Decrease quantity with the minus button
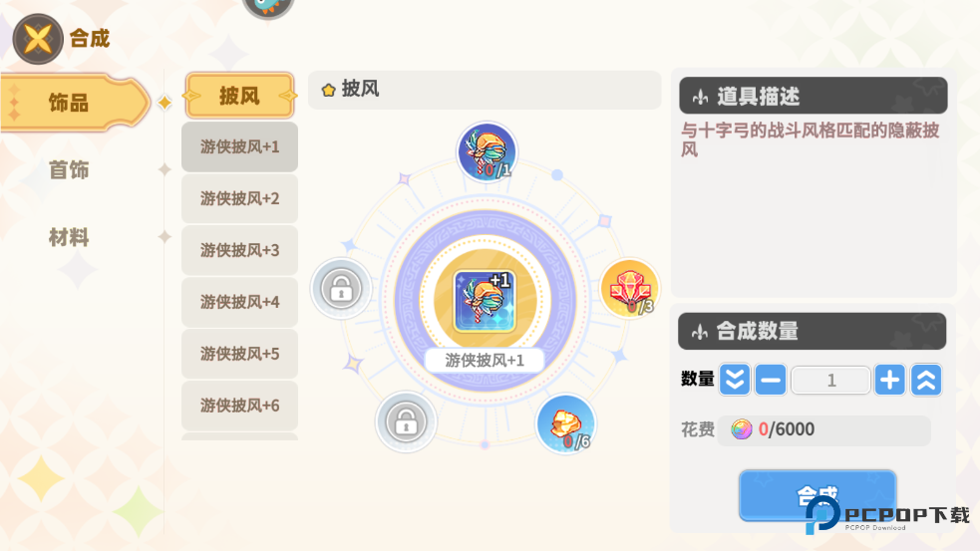The image size is (980, 551). pos(771,380)
